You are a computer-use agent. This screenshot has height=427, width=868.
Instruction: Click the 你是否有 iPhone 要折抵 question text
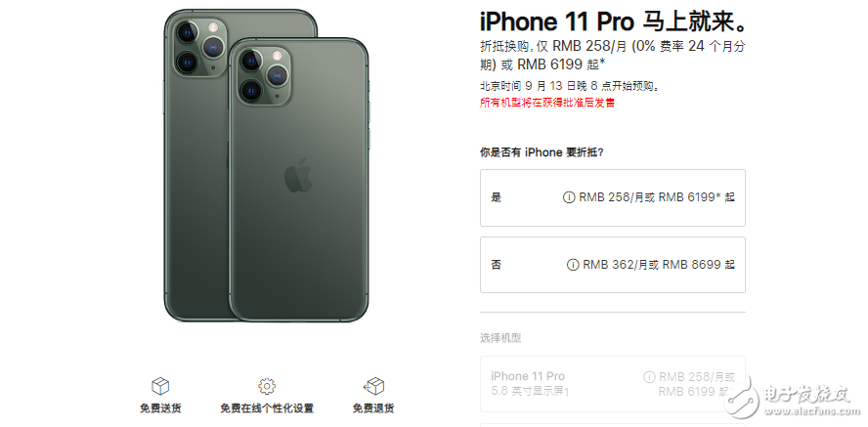(542, 152)
